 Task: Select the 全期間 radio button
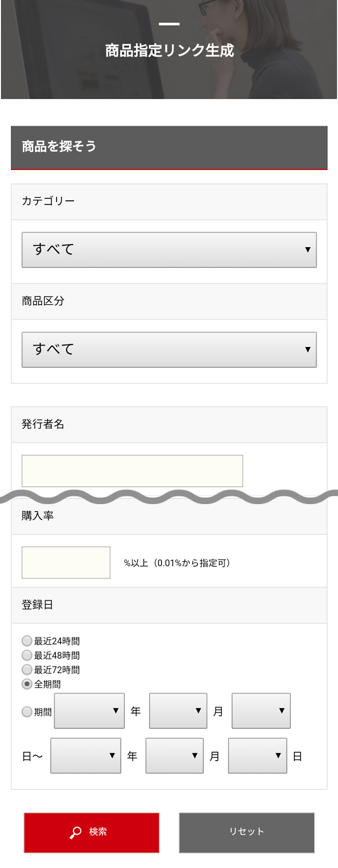[x=27, y=684]
